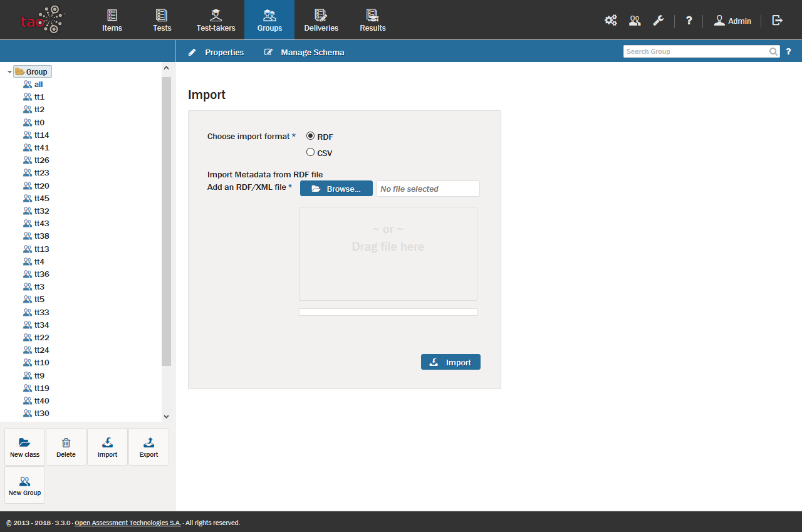Switch to the Deliveries tab
This screenshot has height=532, width=802.
[x=321, y=20]
